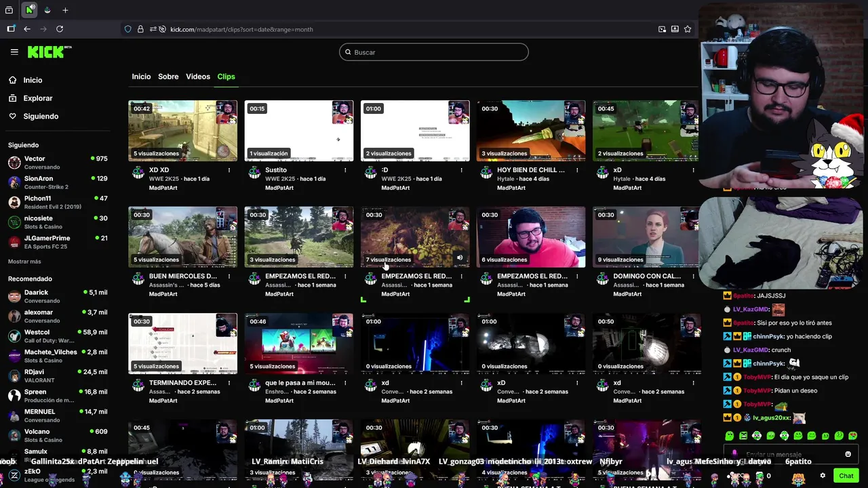Click the JLGamerPrime channel row

point(58,241)
